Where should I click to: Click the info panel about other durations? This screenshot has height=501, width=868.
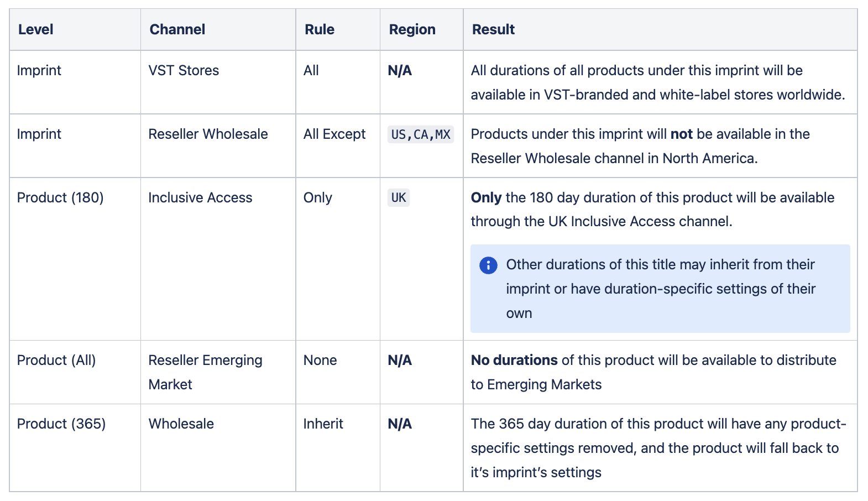tap(660, 289)
